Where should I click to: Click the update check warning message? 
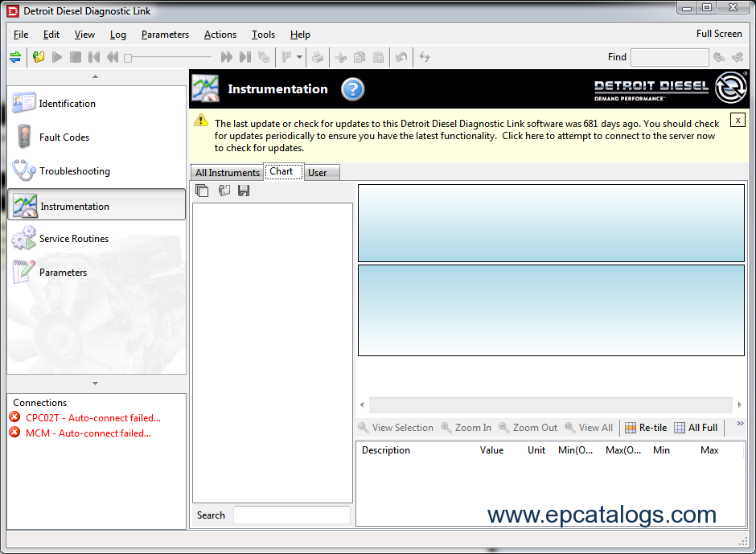click(x=466, y=136)
